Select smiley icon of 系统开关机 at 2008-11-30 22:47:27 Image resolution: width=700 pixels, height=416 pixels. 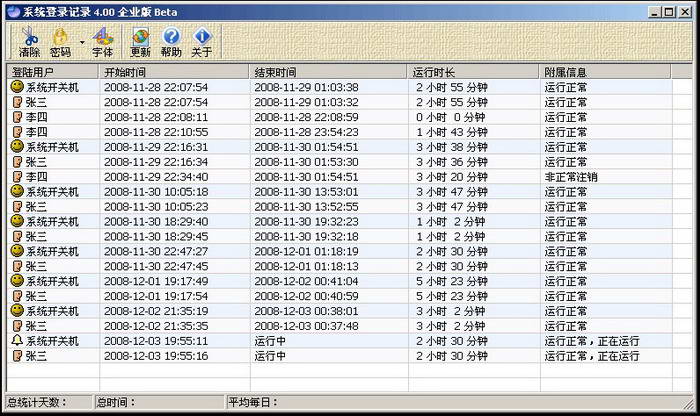tap(17, 251)
